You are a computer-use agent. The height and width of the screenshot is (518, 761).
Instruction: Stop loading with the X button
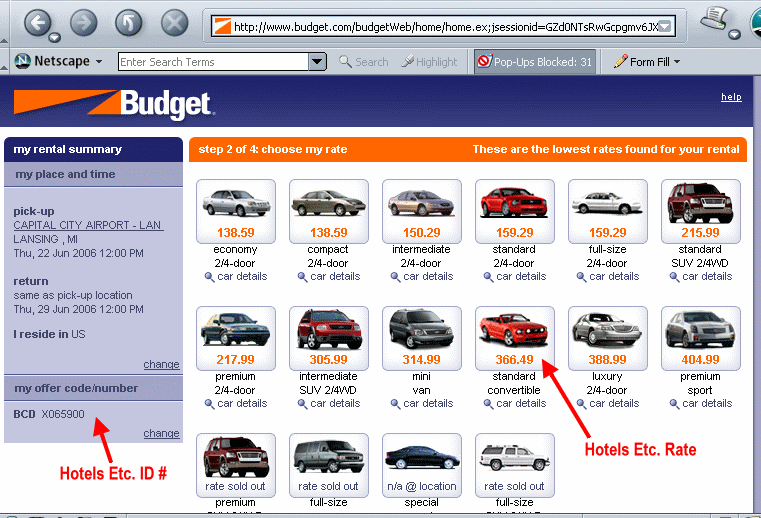(174, 22)
